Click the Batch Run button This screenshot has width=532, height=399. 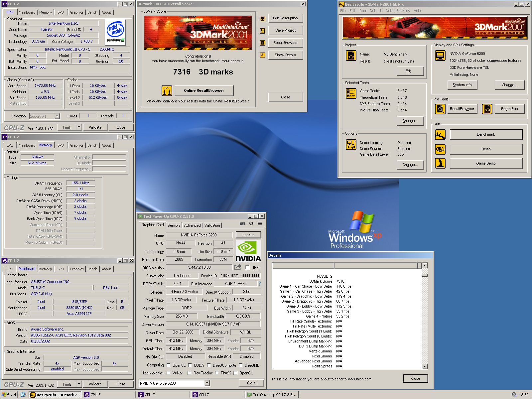point(509,109)
